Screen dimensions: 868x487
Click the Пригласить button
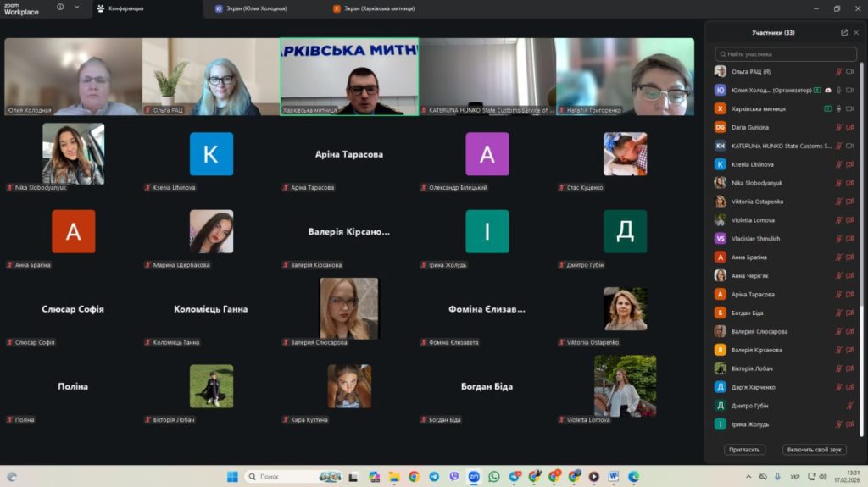pyautogui.click(x=743, y=450)
